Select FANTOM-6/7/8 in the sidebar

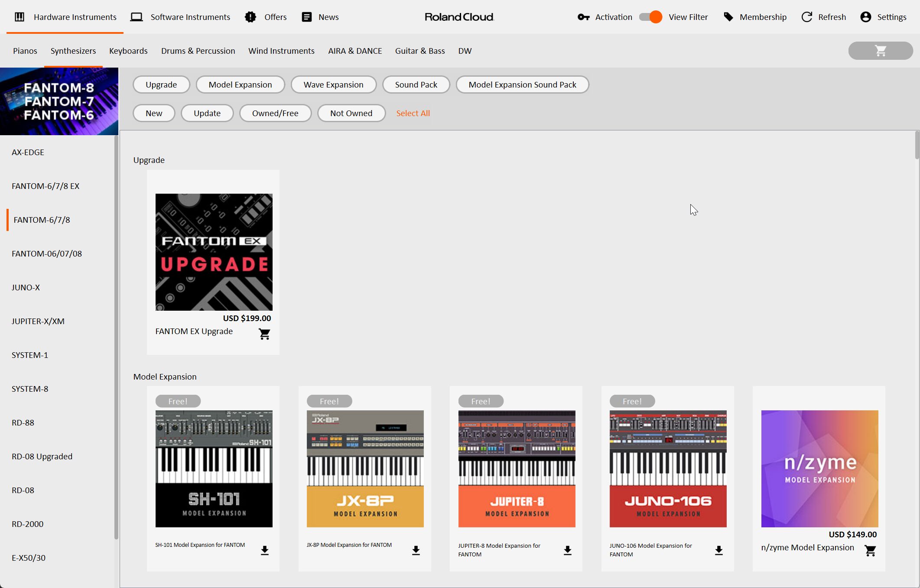click(x=42, y=220)
